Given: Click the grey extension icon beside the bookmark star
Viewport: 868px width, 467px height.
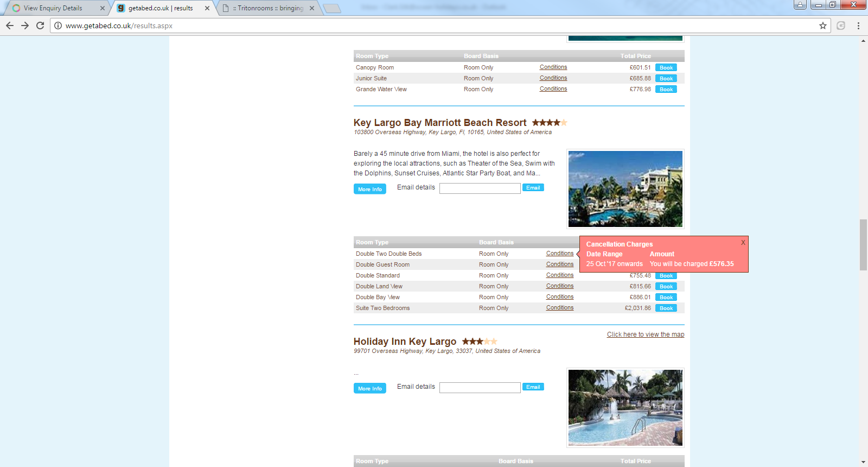Looking at the screenshot, I should pyautogui.click(x=841, y=26).
